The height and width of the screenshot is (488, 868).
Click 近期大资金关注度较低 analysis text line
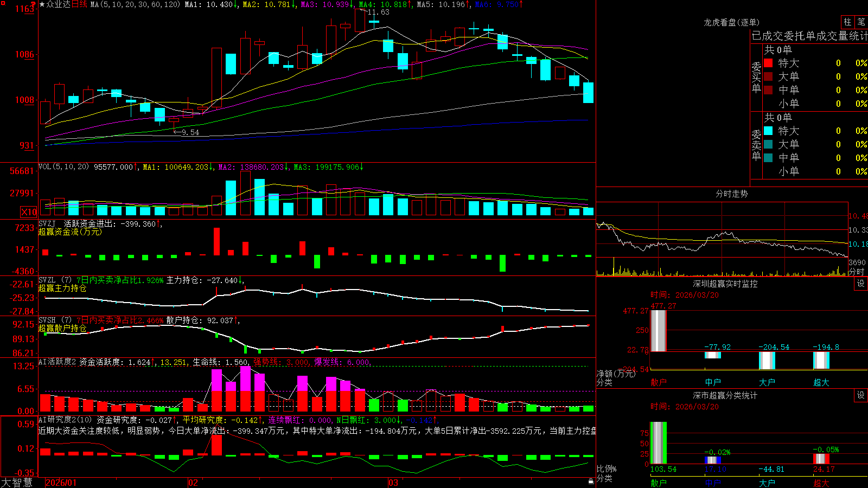[317, 431]
